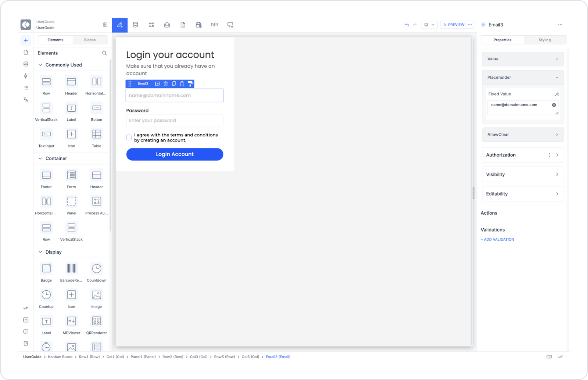
Task: Click the password input field
Action: (175, 121)
